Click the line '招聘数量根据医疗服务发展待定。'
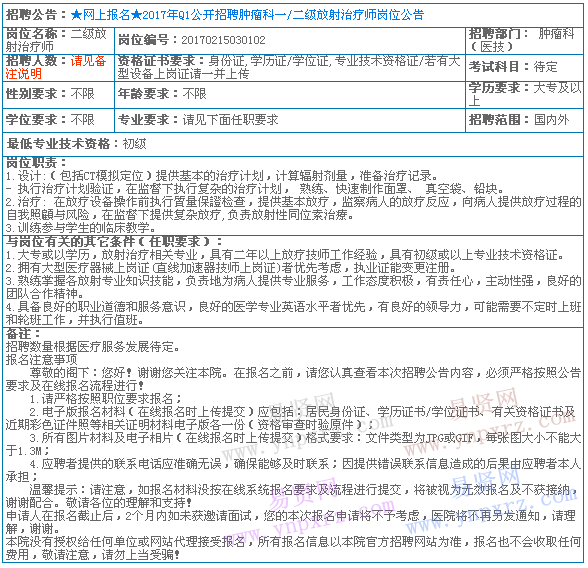This screenshot has height=568, width=588. coord(93,346)
